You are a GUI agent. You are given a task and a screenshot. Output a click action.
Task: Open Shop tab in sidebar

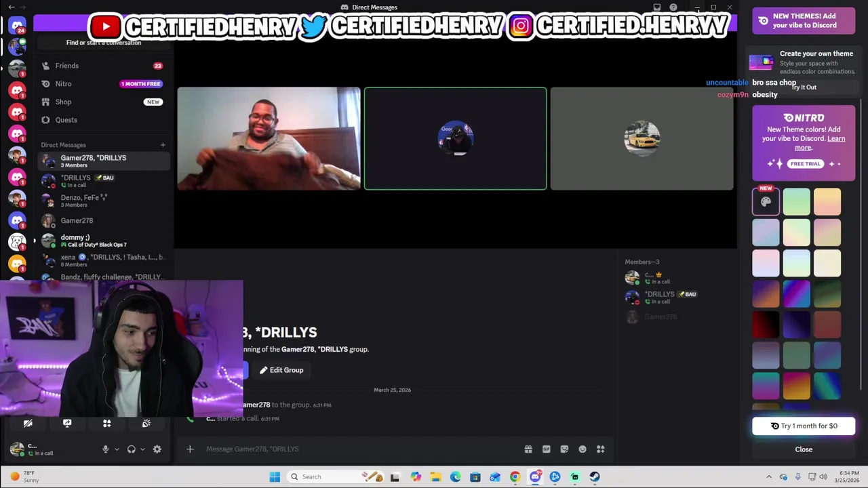[x=103, y=102]
